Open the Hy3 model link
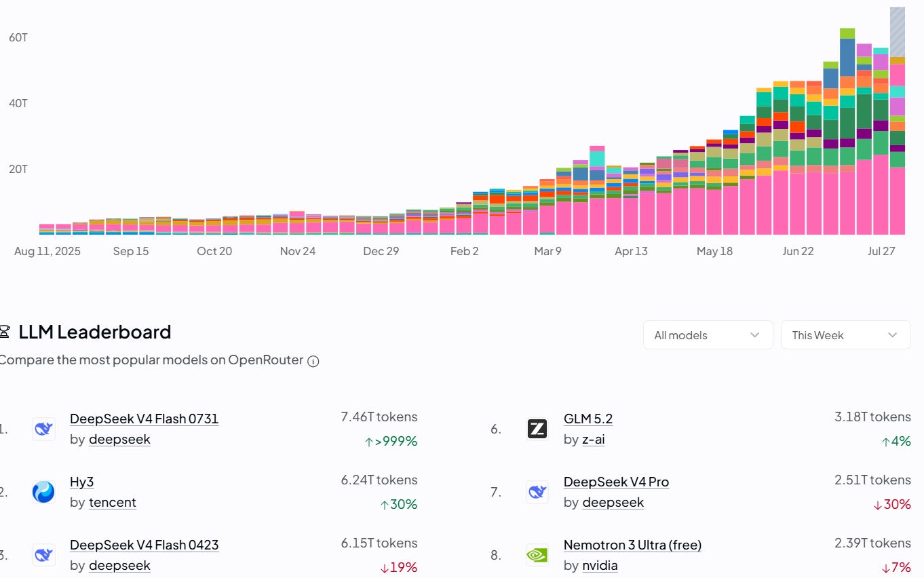924x578 pixels. 81,482
